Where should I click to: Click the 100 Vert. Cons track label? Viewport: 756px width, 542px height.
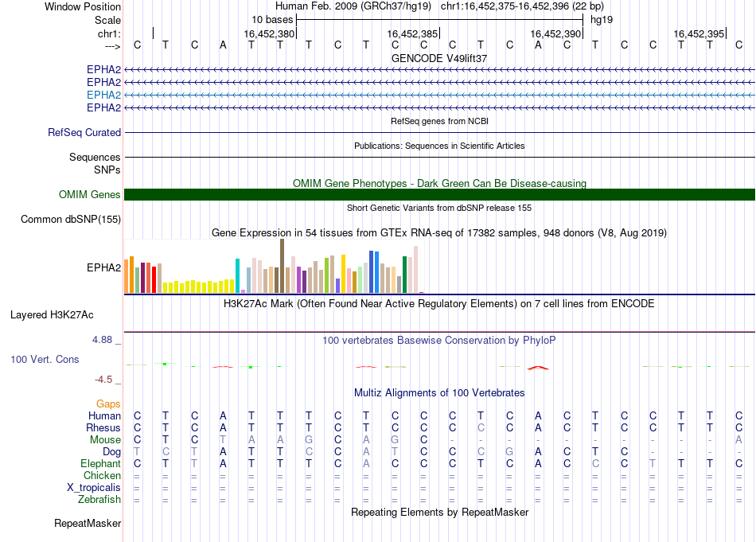(x=45, y=360)
